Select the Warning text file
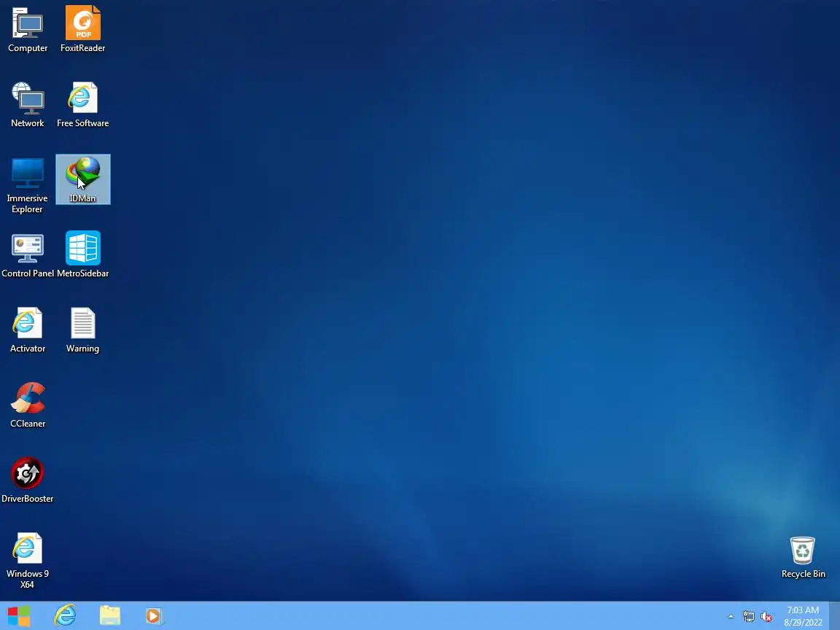Screen dimensions: 840x630 [x=82, y=330]
